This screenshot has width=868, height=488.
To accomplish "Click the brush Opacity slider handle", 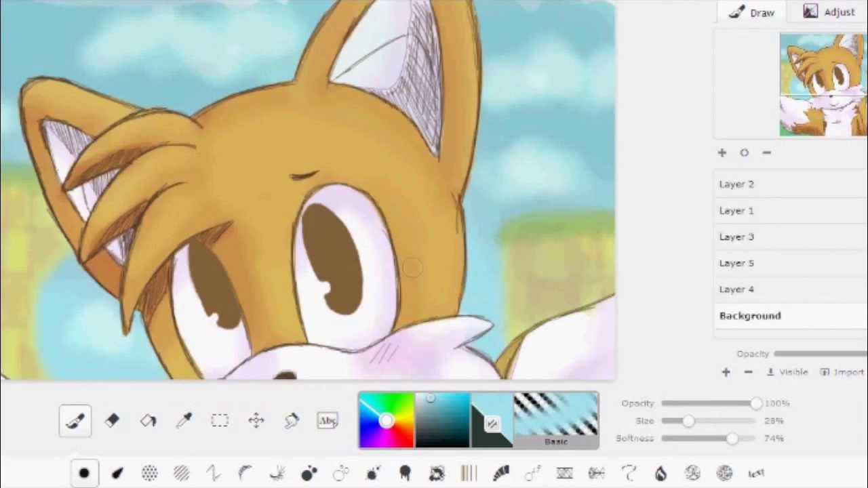I will coord(756,403).
